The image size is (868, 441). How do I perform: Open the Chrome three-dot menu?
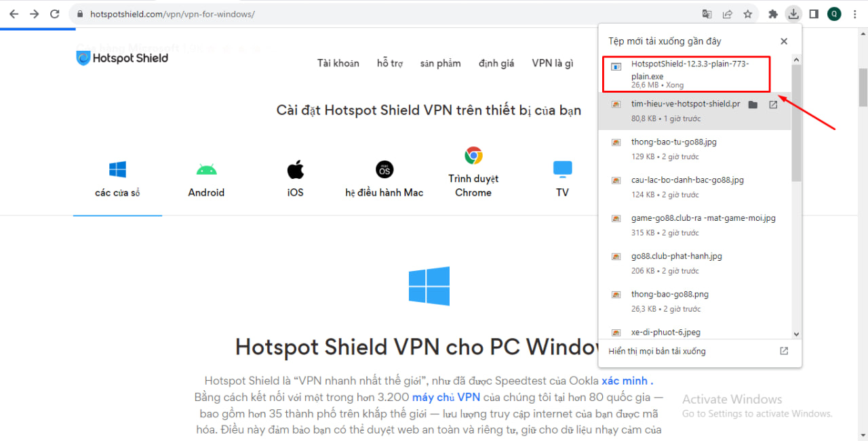pos(854,14)
